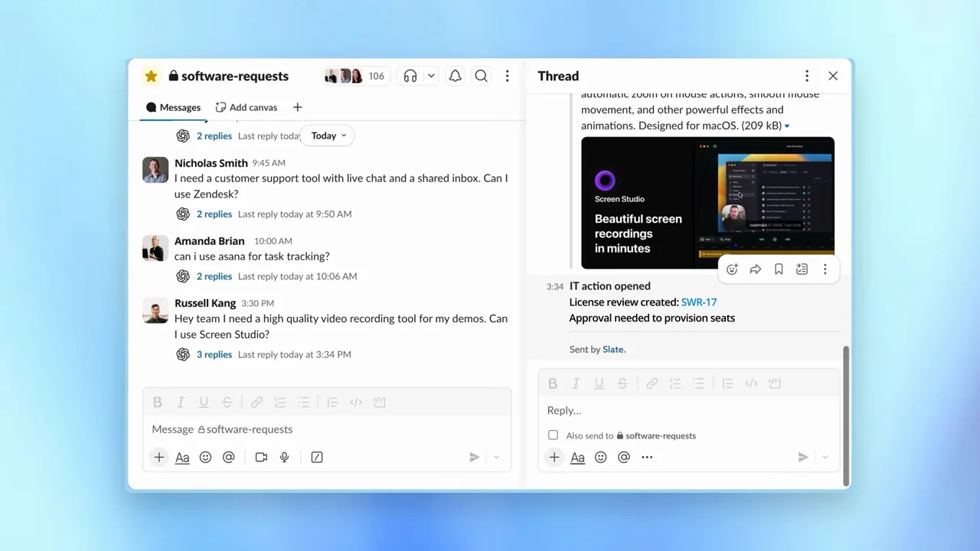
Task: Open the SWR-17 license review link
Action: (698, 302)
